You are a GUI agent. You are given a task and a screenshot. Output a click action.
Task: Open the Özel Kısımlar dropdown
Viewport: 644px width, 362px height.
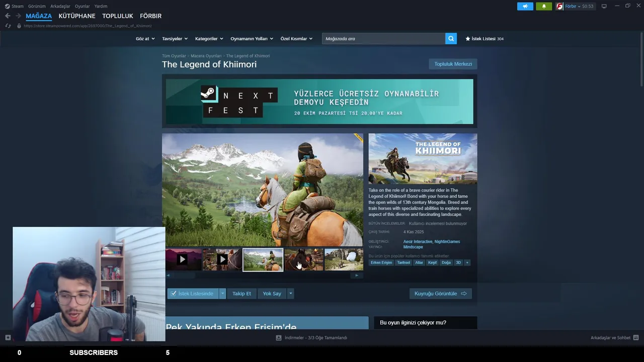tap(296, 39)
